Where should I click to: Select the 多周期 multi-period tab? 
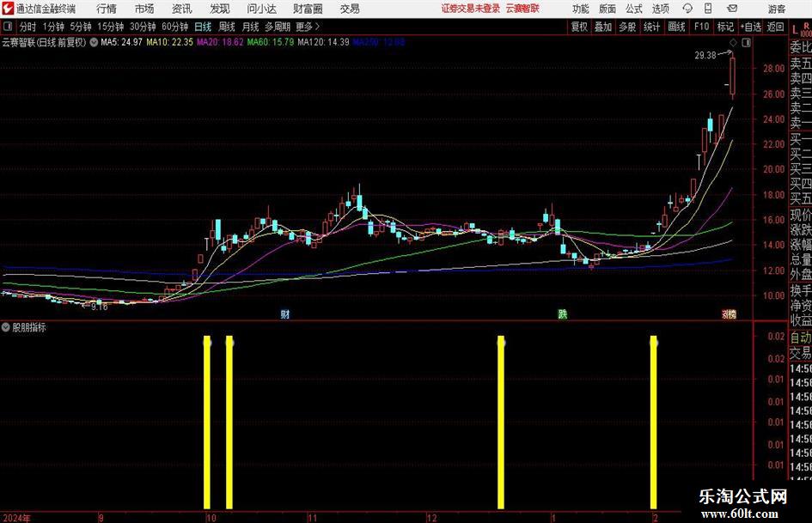click(x=278, y=27)
